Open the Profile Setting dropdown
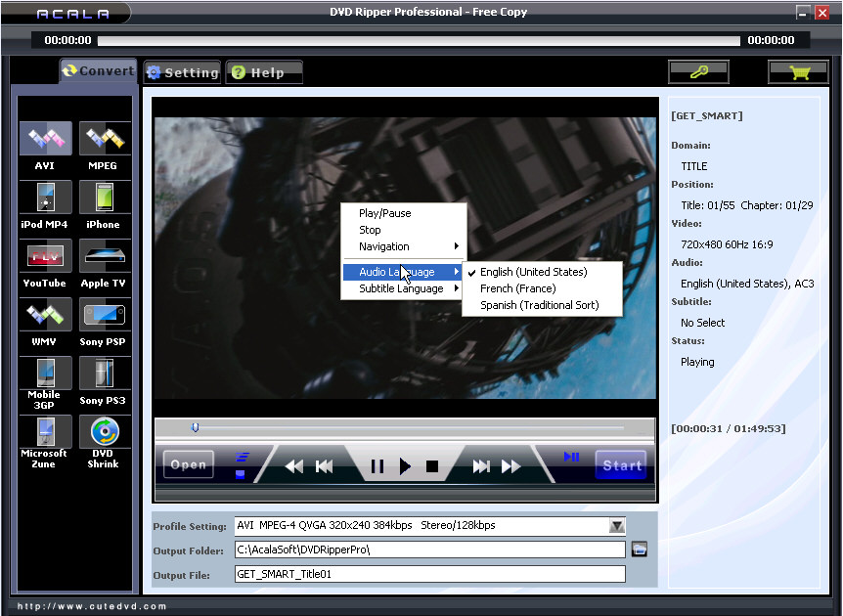 (616, 526)
